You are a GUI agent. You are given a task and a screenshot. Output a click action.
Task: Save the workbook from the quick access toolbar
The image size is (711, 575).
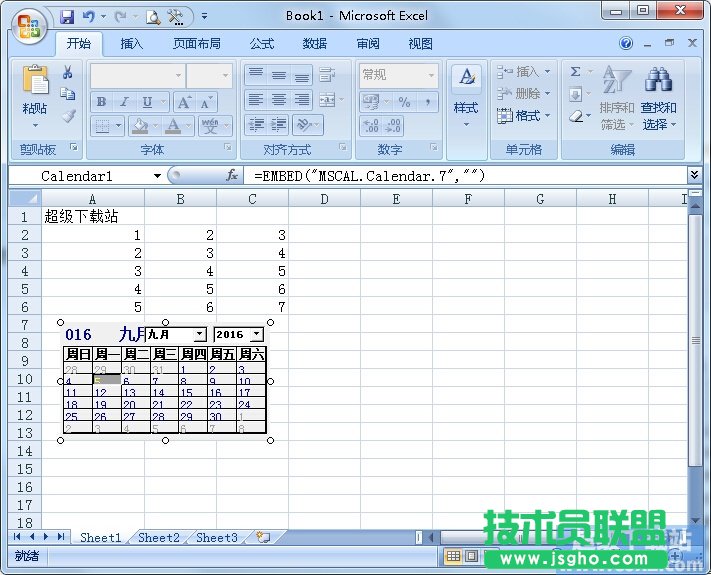67,17
